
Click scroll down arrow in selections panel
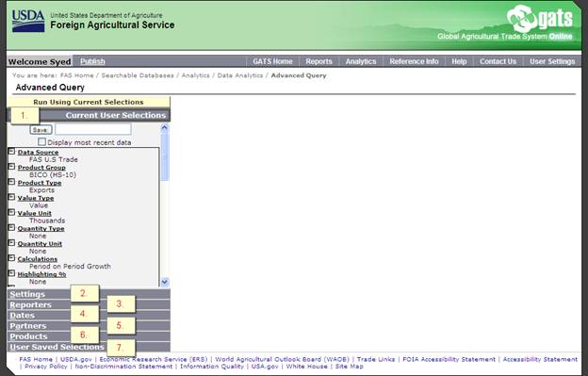pos(165,282)
